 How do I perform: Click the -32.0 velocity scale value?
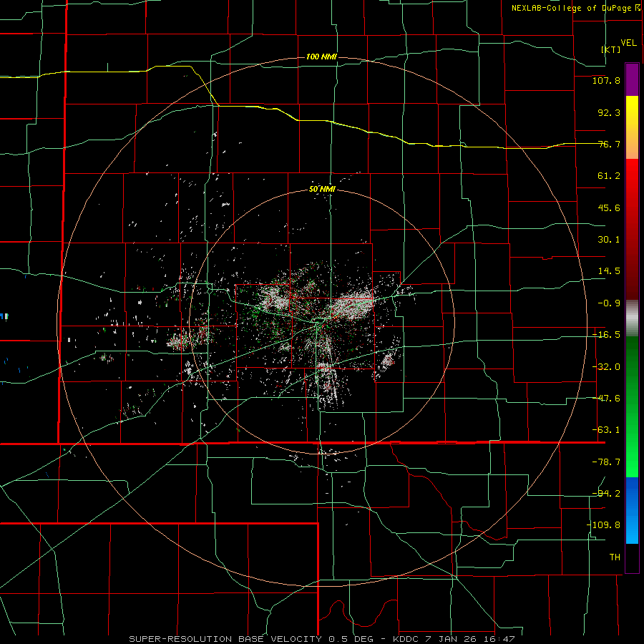click(x=606, y=367)
